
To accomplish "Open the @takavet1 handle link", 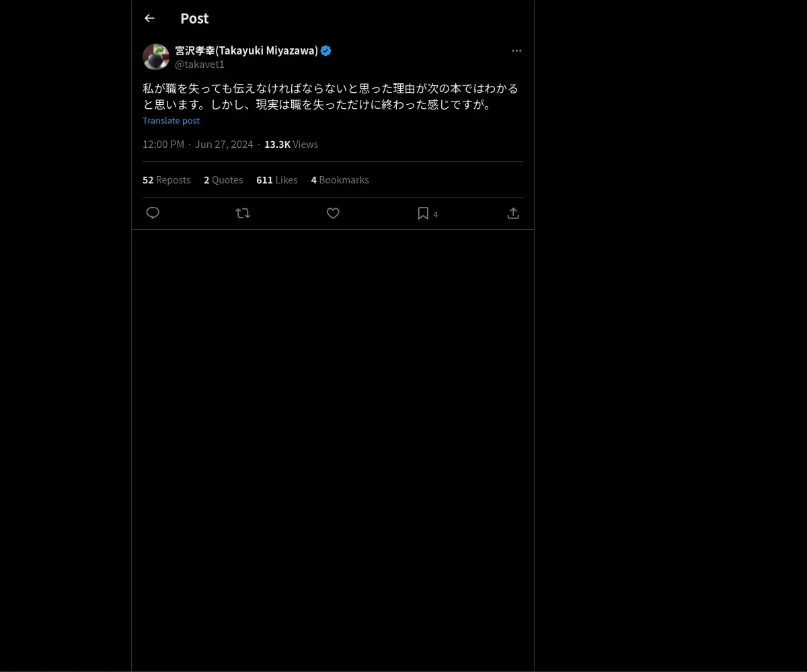I will (x=200, y=65).
